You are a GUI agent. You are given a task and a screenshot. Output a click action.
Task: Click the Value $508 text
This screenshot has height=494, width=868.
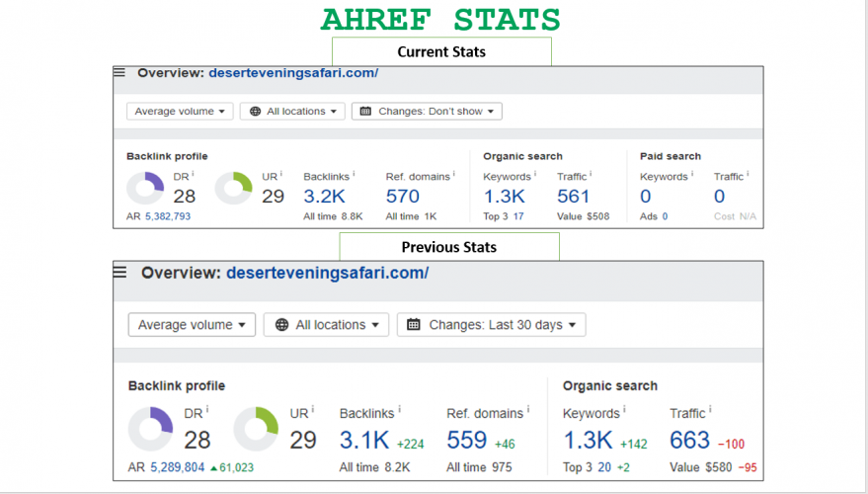[583, 216]
